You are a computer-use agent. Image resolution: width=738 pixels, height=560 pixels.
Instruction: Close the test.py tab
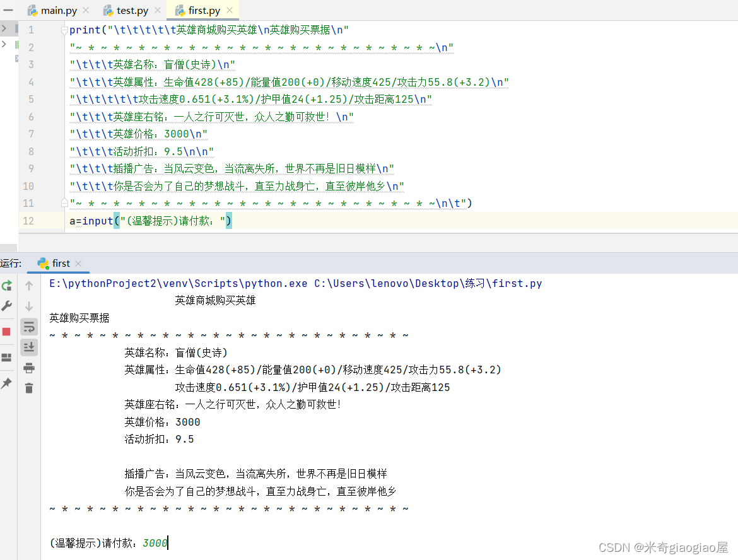pyautogui.click(x=157, y=10)
